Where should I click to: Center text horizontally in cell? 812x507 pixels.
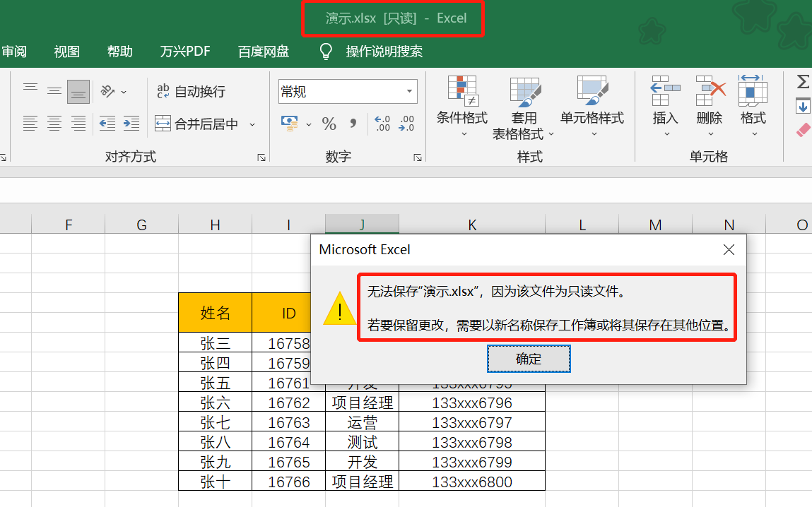[54, 124]
